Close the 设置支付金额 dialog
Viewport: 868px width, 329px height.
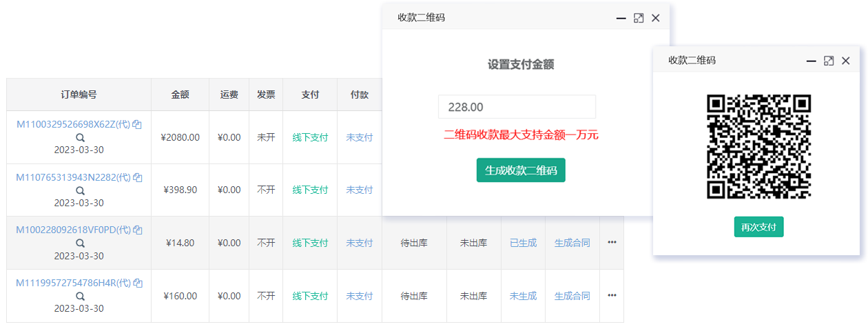[x=656, y=18]
